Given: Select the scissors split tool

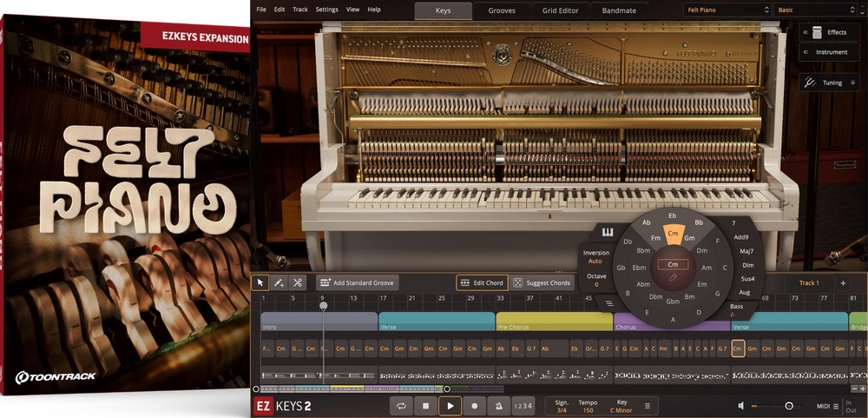Looking at the screenshot, I should pos(297,282).
